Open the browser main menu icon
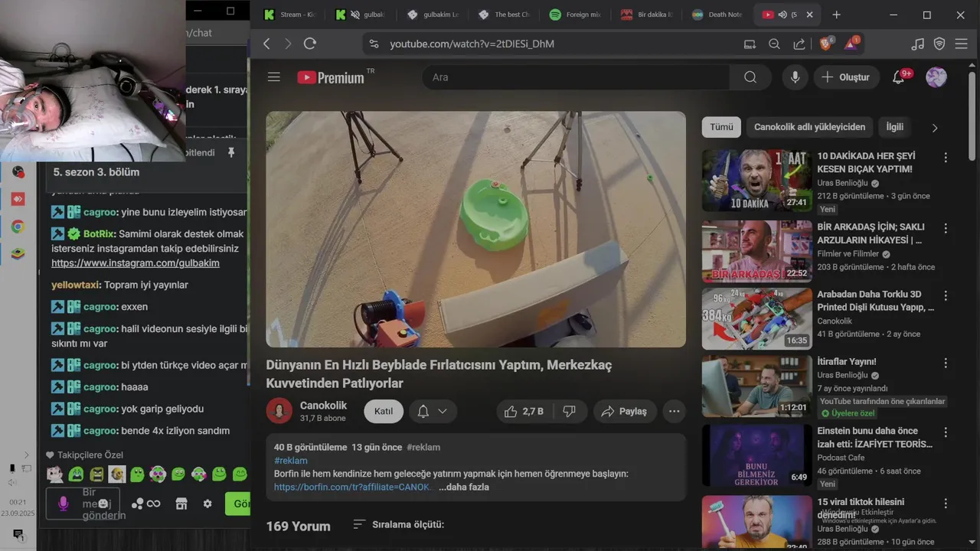980x551 pixels. (x=962, y=44)
